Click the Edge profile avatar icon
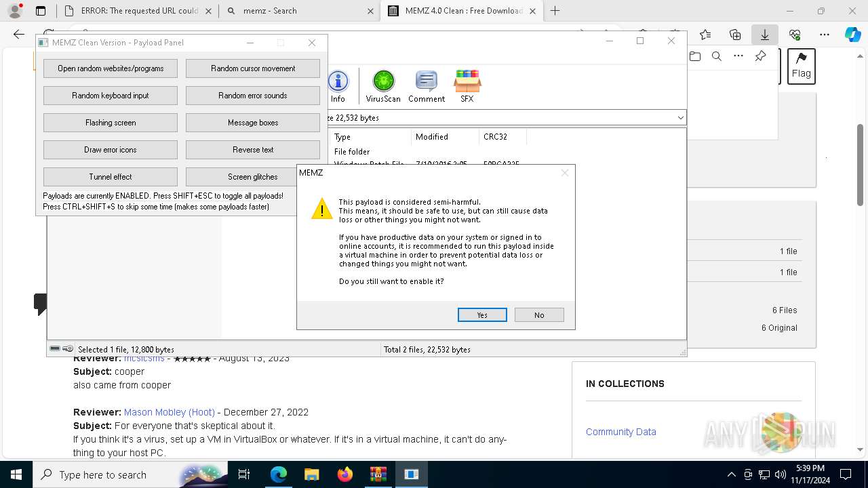This screenshot has width=868, height=488. [15, 11]
